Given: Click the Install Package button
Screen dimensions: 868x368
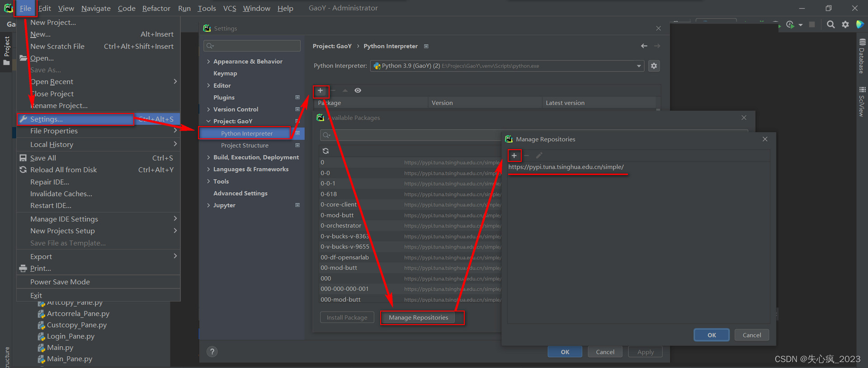Looking at the screenshot, I should [347, 318].
